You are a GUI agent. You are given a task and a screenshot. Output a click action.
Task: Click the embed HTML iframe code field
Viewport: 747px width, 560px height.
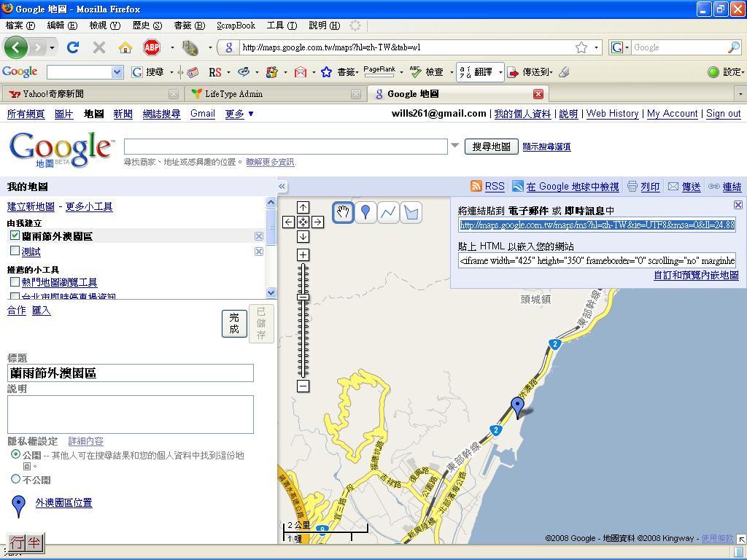pos(597,260)
